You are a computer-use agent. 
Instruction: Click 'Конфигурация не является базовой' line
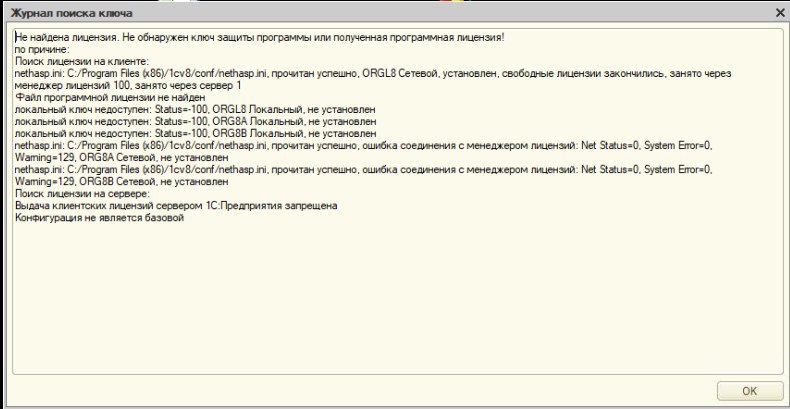click(x=99, y=217)
